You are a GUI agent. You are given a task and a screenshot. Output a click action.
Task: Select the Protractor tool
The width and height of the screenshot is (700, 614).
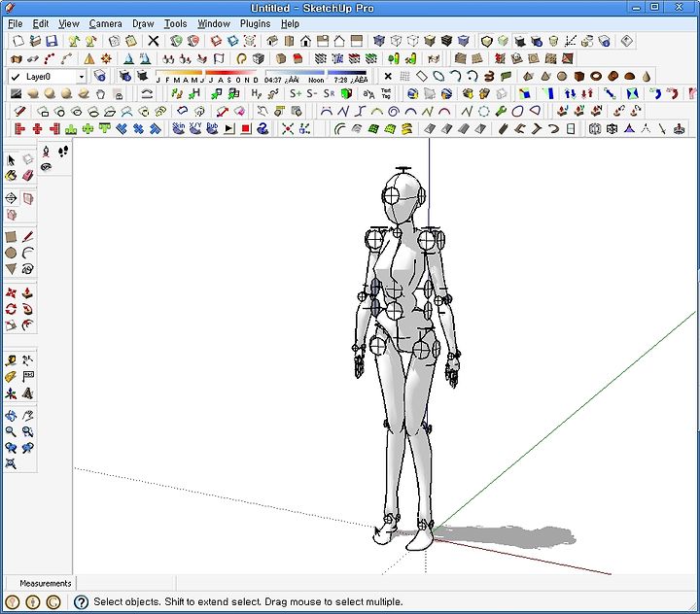pyautogui.click(x=11, y=377)
